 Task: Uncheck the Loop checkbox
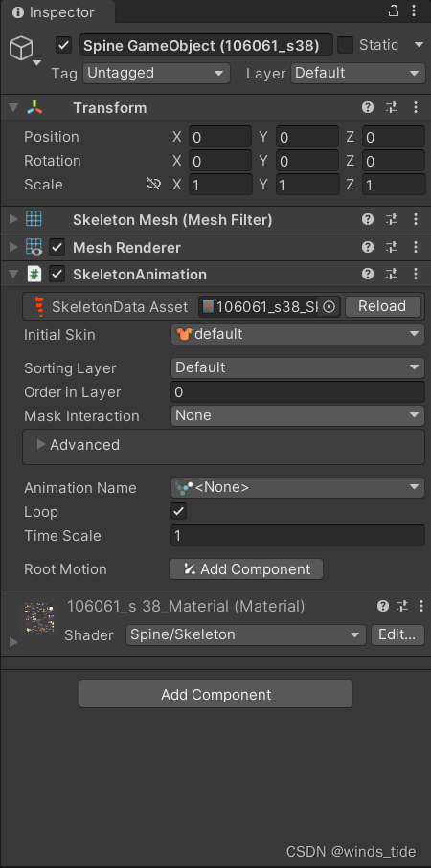(x=179, y=511)
